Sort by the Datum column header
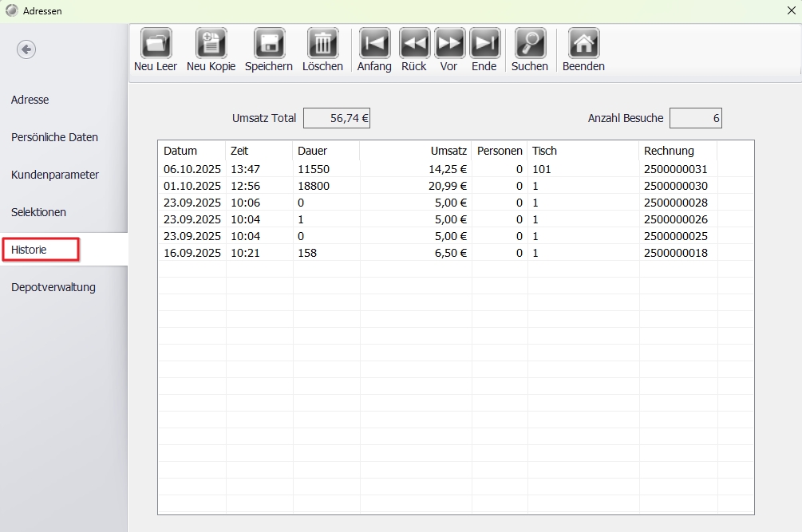The height and width of the screenshot is (532, 802). (x=192, y=151)
